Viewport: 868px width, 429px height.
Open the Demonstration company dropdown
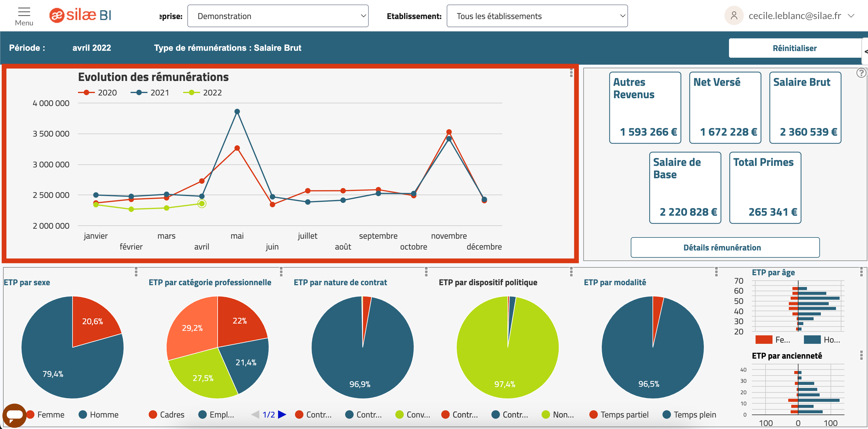[x=278, y=16]
